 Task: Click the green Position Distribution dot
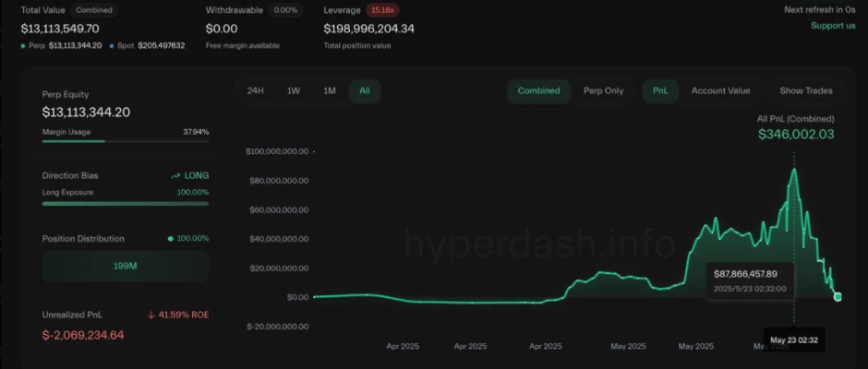coord(171,238)
